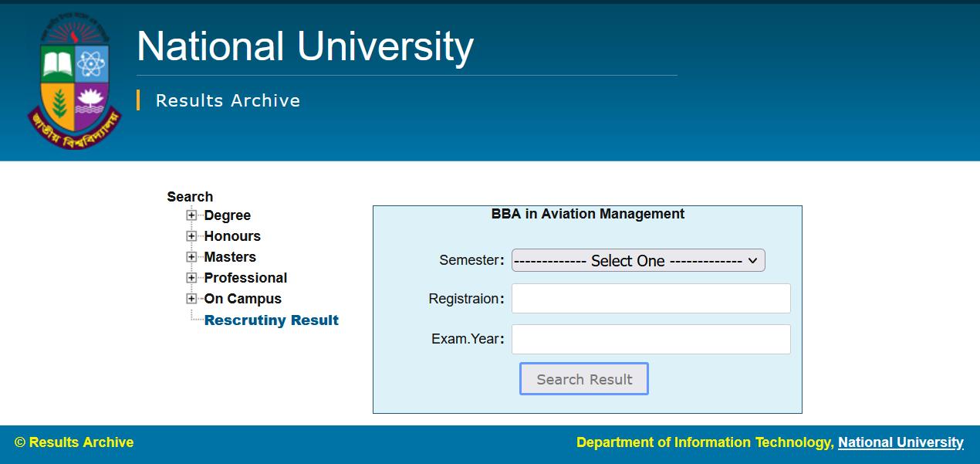The height and width of the screenshot is (464, 980).
Task: Open the National University footer link
Action: (x=901, y=442)
